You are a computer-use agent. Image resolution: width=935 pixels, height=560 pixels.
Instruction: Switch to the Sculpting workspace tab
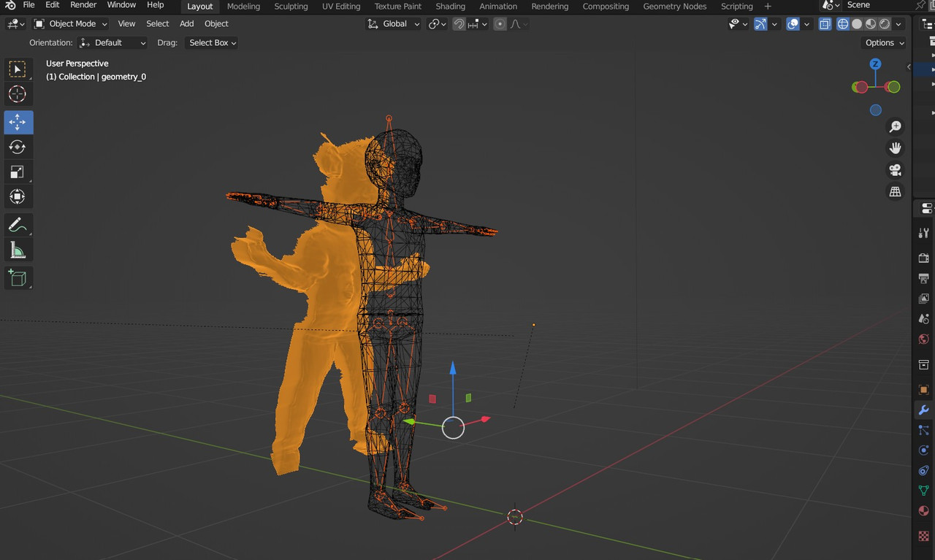click(x=291, y=7)
